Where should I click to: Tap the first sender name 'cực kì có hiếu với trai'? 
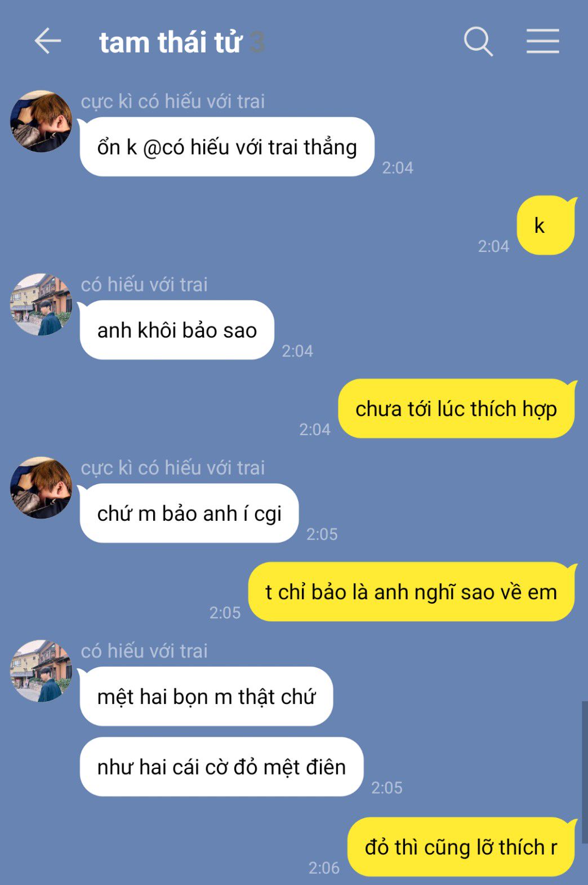(x=173, y=101)
